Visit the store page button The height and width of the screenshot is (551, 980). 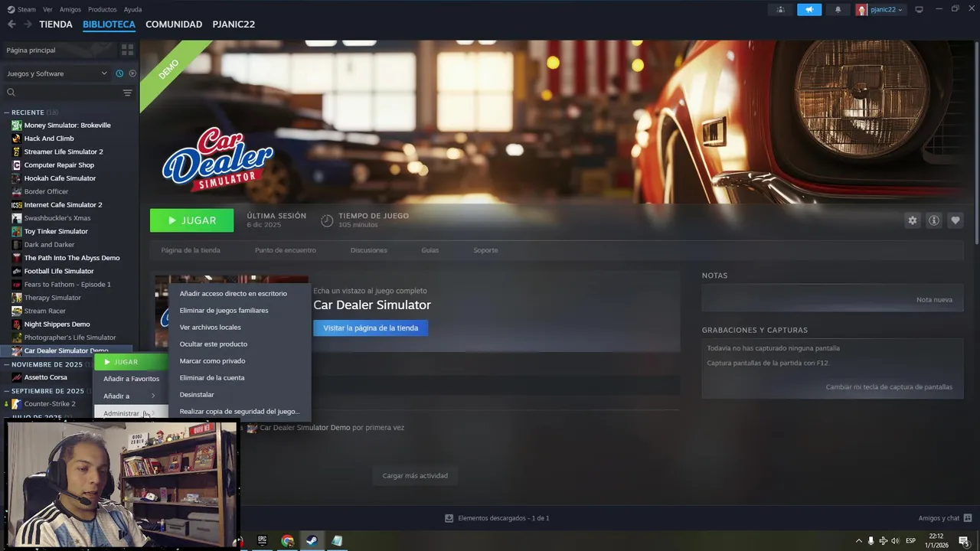pyautogui.click(x=371, y=328)
